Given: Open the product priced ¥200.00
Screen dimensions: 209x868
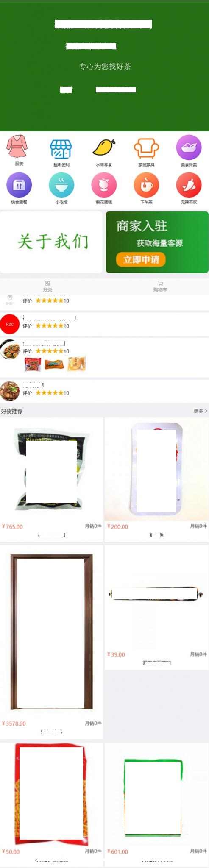Looking at the screenshot, I should point(156,479).
